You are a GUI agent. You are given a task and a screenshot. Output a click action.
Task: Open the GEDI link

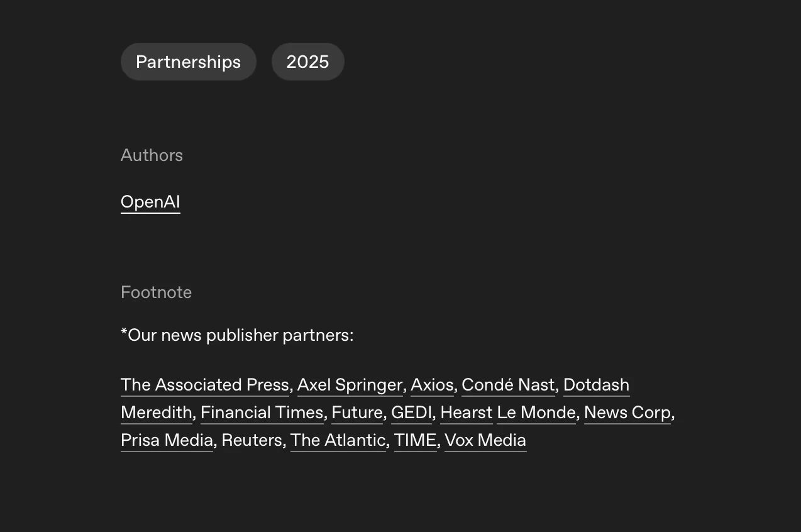[x=411, y=413]
